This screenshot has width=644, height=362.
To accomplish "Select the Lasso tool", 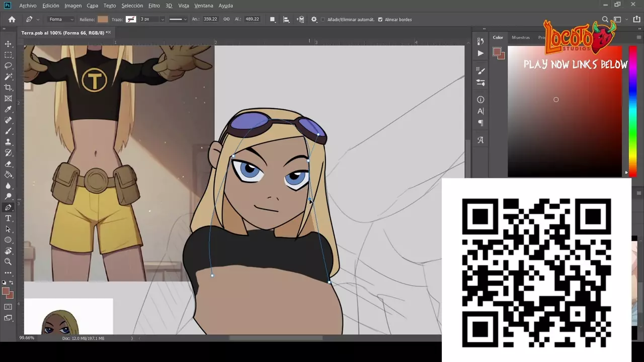I will point(8,66).
